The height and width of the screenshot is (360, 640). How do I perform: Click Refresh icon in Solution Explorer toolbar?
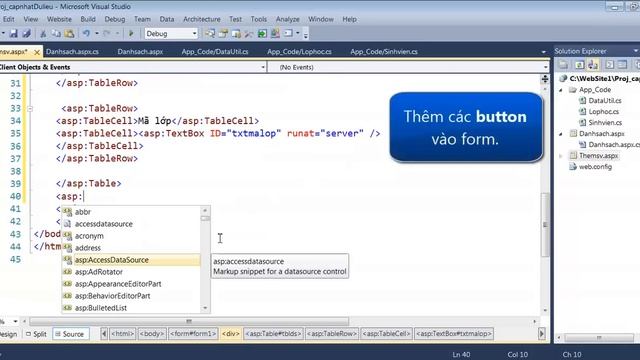pyautogui.click(x=579, y=64)
